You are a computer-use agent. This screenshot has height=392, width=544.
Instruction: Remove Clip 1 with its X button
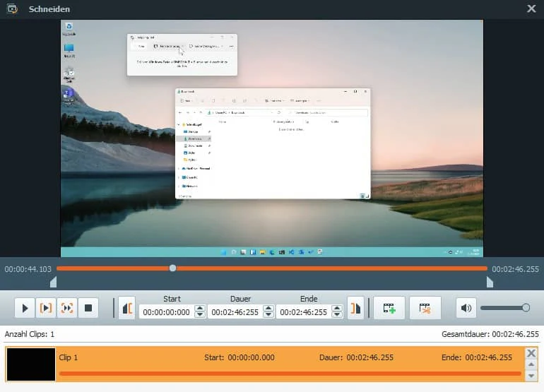(x=531, y=353)
